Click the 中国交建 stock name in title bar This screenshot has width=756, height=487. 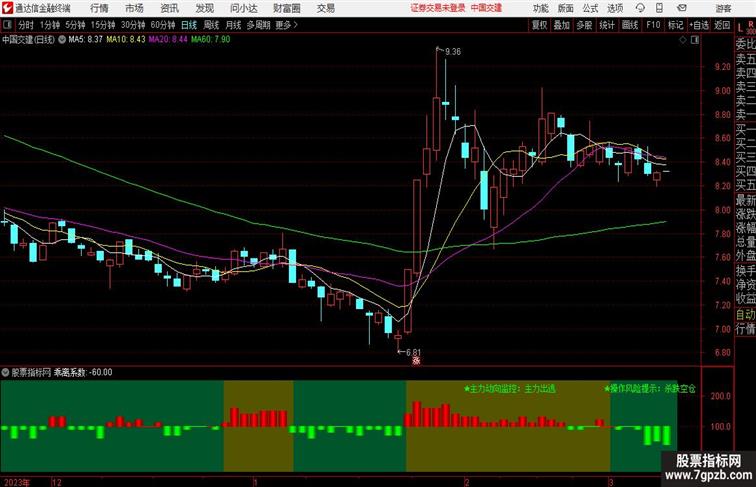[x=486, y=8]
